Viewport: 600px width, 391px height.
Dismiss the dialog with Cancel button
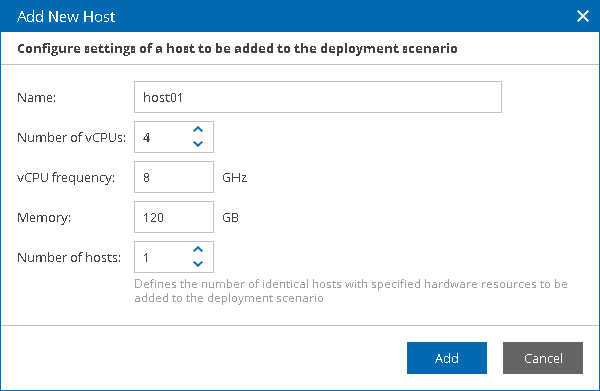[543, 358]
